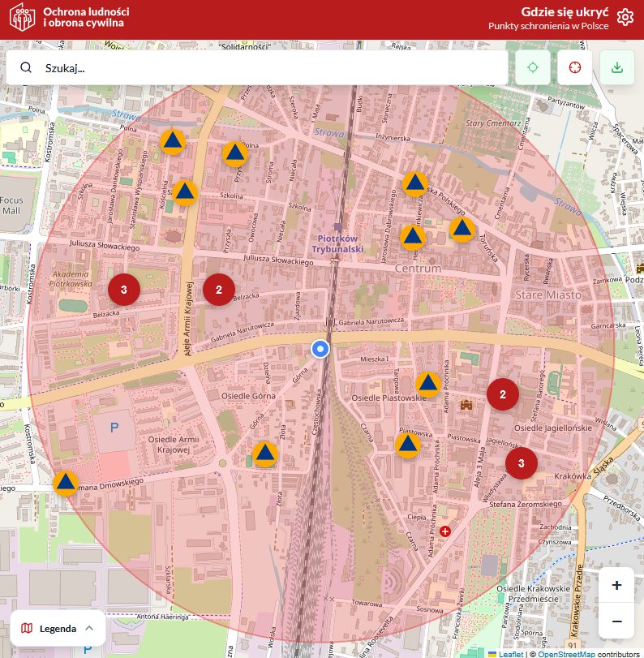Open cluster of 3 near Akademia Piotrkowska
The image size is (644, 658).
coord(124,289)
